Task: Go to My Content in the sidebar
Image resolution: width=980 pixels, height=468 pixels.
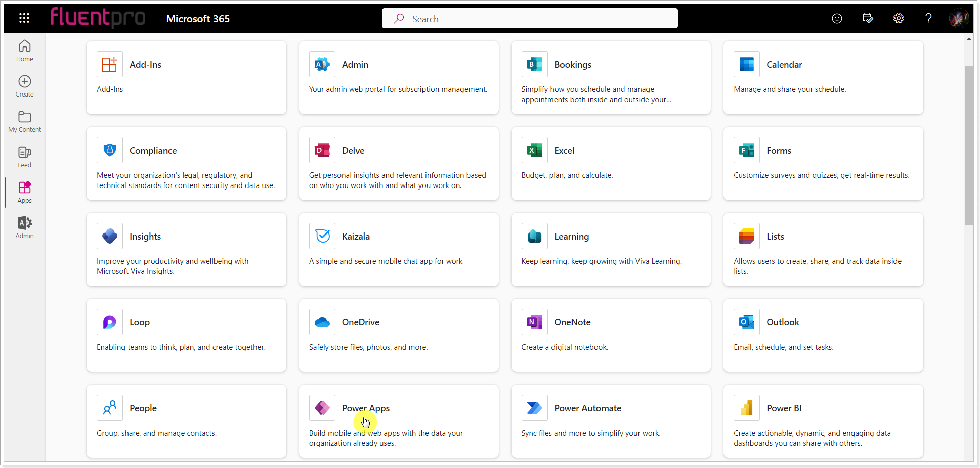Action: (24, 121)
